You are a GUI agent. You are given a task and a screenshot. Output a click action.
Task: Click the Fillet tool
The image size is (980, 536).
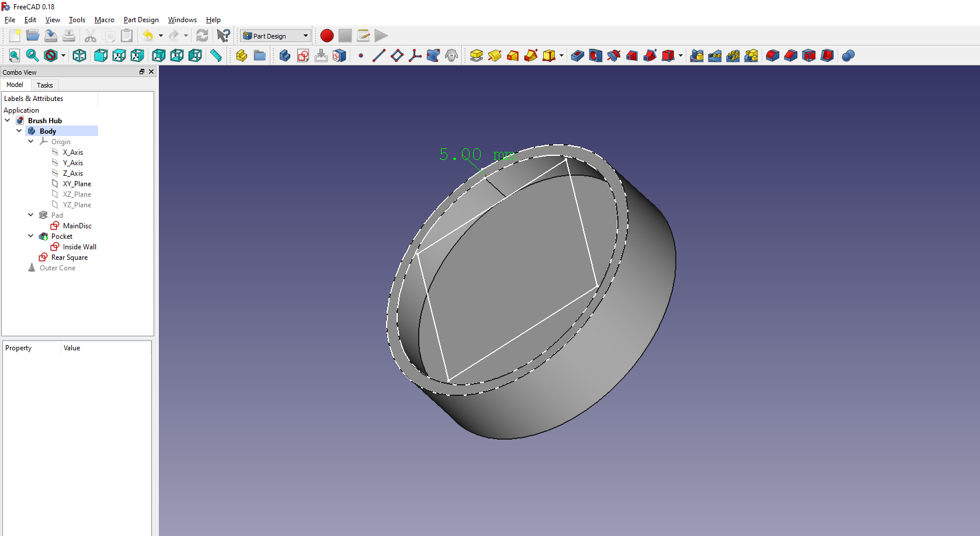pos(773,55)
